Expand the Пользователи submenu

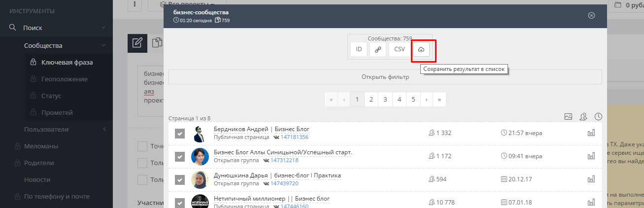pyautogui.click(x=104, y=130)
